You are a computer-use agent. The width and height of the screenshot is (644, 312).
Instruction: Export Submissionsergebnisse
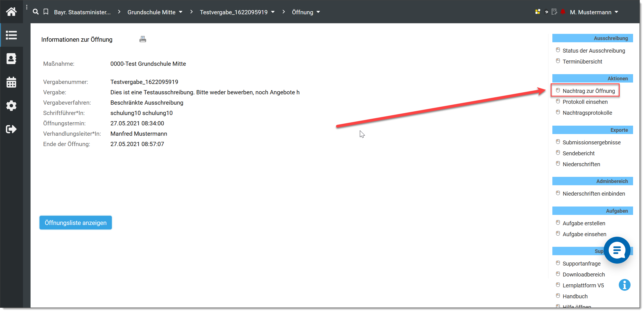(x=591, y=142)
